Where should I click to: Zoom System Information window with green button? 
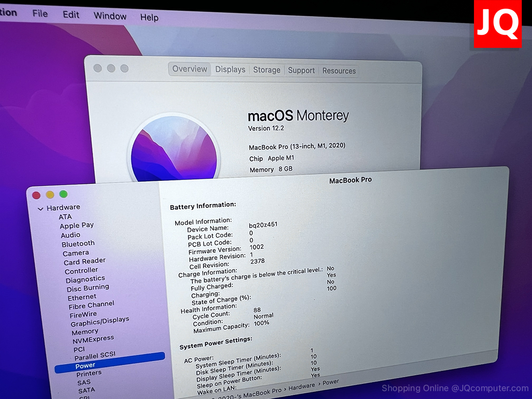tap(63, 194)
